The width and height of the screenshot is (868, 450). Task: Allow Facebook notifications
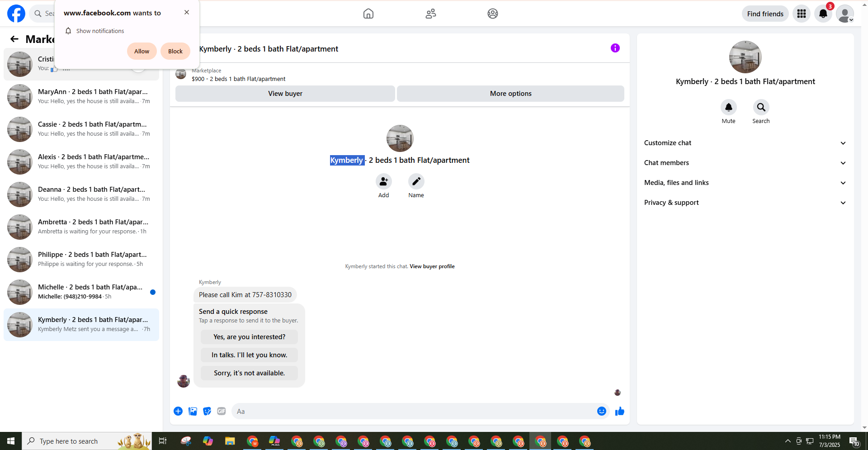142,51
